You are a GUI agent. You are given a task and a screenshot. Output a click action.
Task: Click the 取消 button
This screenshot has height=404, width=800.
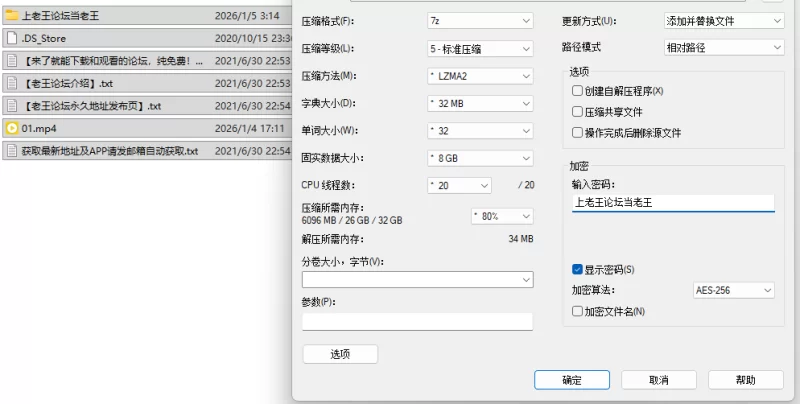click(x=658, y=380)
